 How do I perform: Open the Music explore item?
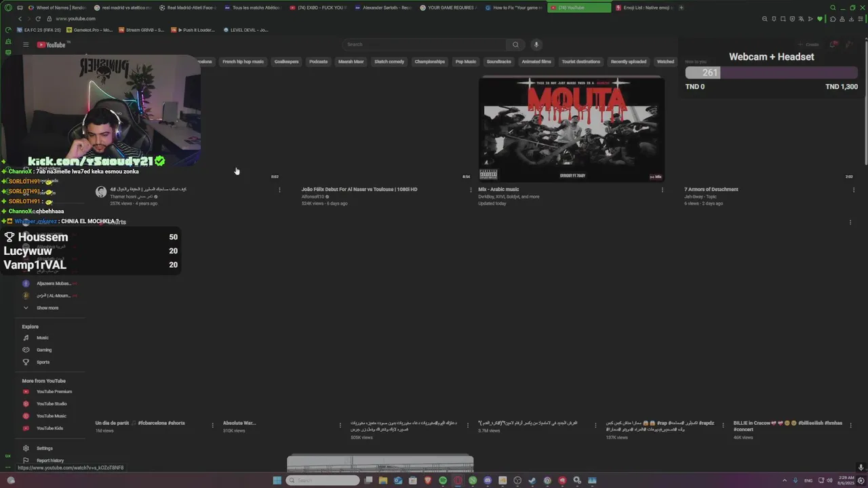(x=42, y=338)
